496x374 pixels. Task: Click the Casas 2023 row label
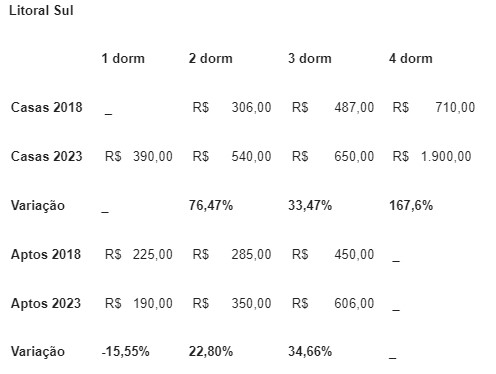(46, 156)
